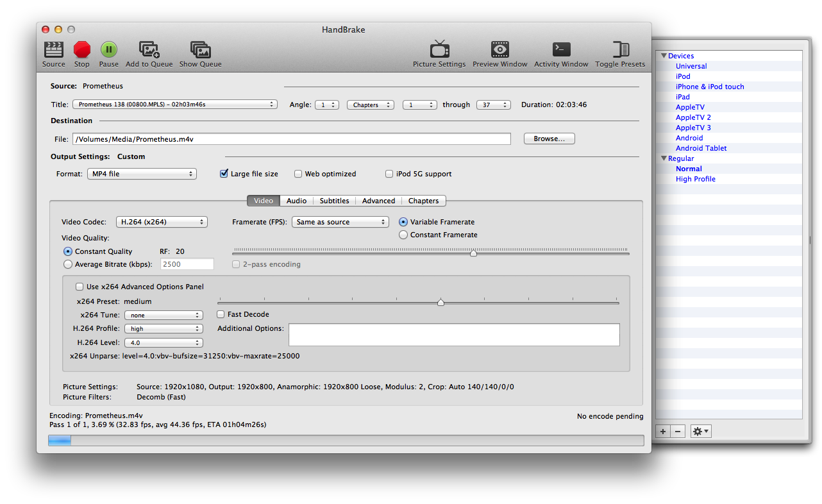
Task: Select Constant Framerate
Action: click(403, 235)
